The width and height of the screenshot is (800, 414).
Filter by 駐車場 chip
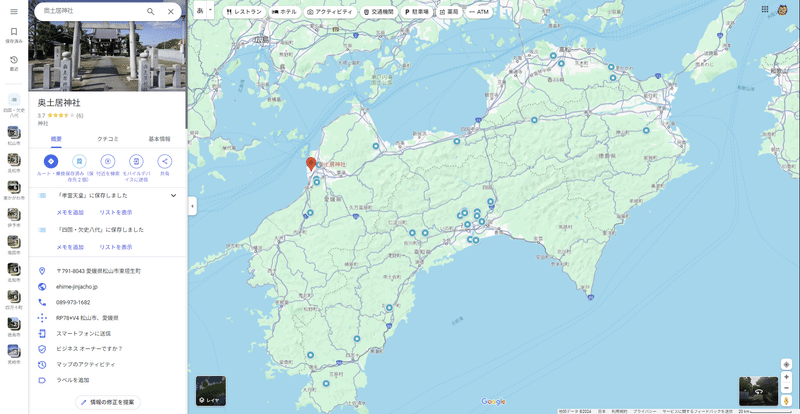point(416,11)
